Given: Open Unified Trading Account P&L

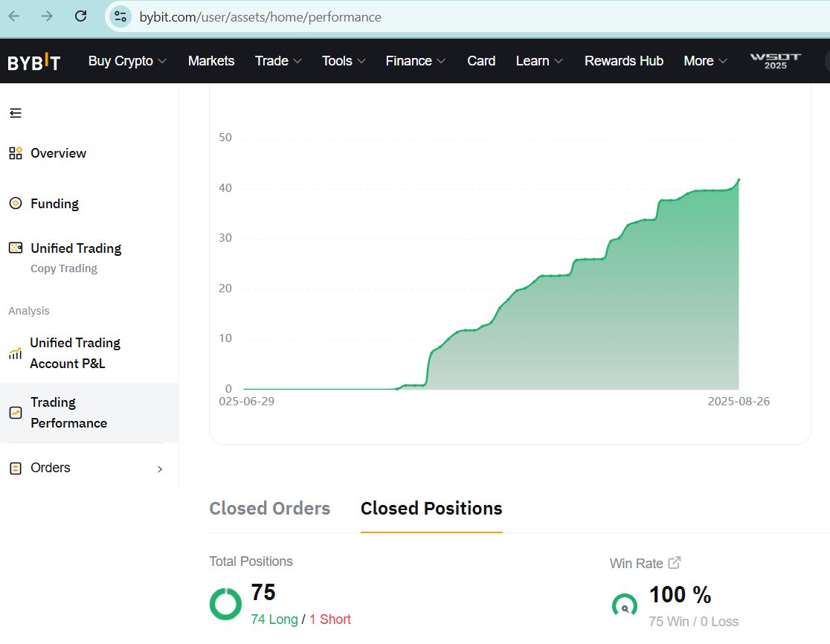Looking at the screenshot, I should pyautogui.click(x=74, y=353).
